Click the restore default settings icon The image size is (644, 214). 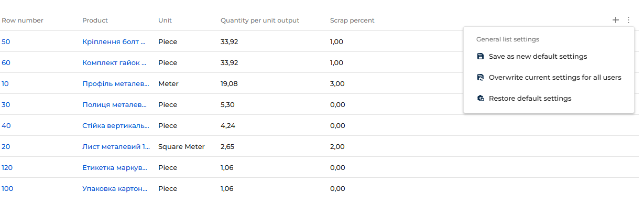pyautogui.click(x=481, y=98)
